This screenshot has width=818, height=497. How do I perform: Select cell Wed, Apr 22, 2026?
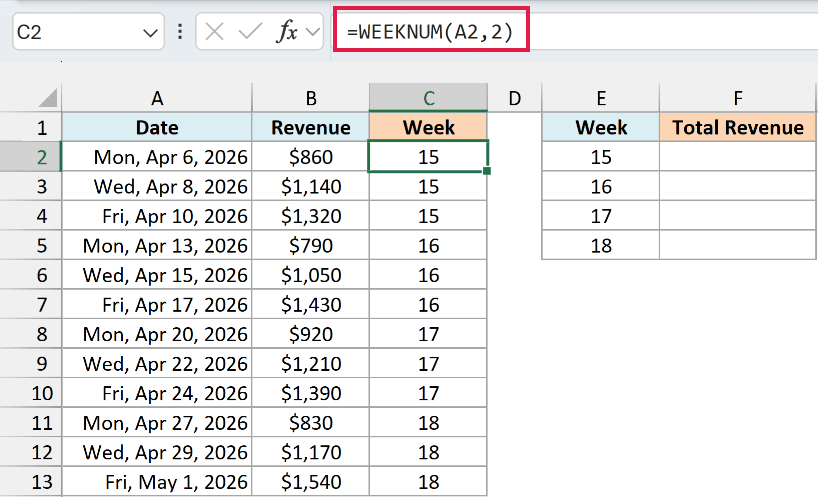pyautogui.click(x=157, y=364)
